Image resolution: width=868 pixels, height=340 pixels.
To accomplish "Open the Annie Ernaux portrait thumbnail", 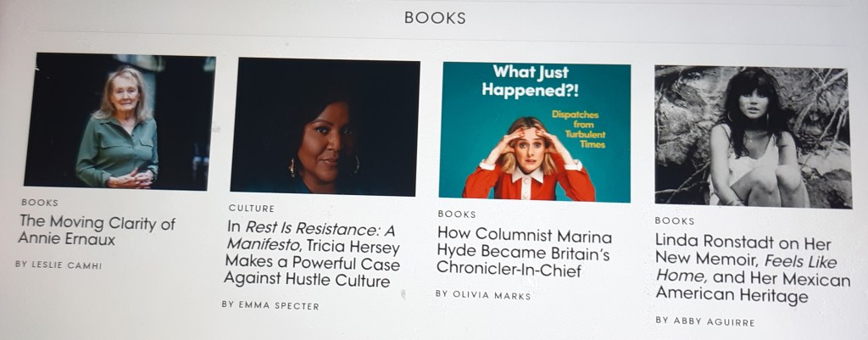I will point(120,121).
